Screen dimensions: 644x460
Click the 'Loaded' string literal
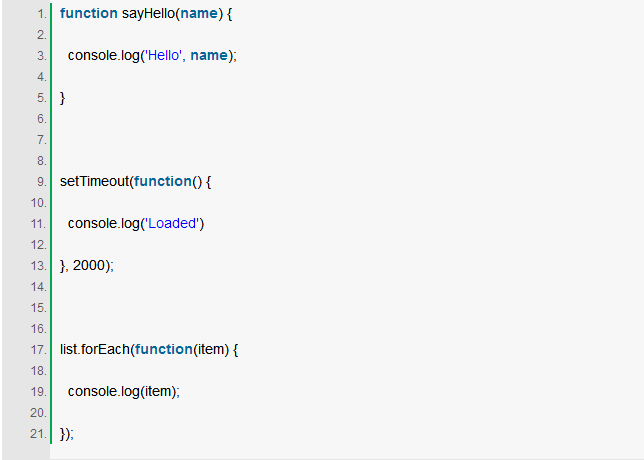pos(173,223)
